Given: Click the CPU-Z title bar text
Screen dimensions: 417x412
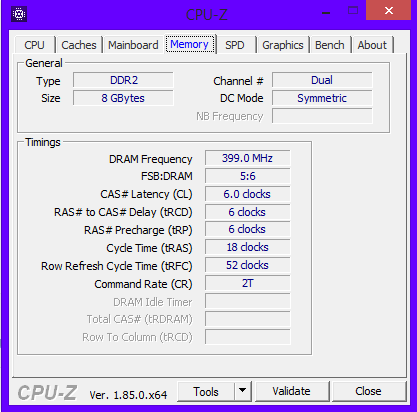Looking at the screenshot, I should pyautogui.click(x=207, y=15).
